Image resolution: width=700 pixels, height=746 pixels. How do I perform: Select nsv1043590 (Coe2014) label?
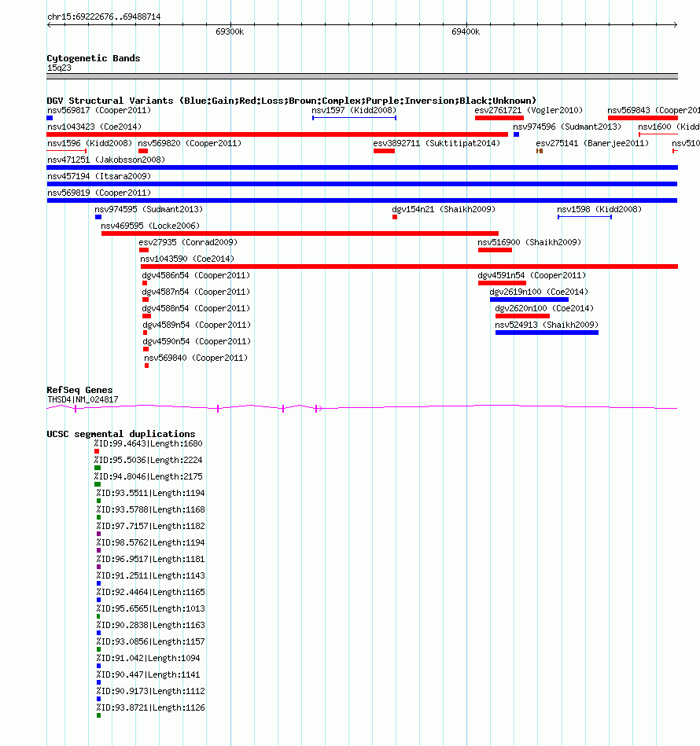187,259
